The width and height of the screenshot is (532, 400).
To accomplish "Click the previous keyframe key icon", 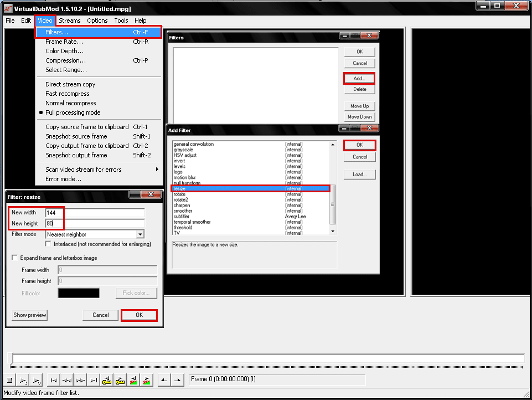I will coord(107,381).
